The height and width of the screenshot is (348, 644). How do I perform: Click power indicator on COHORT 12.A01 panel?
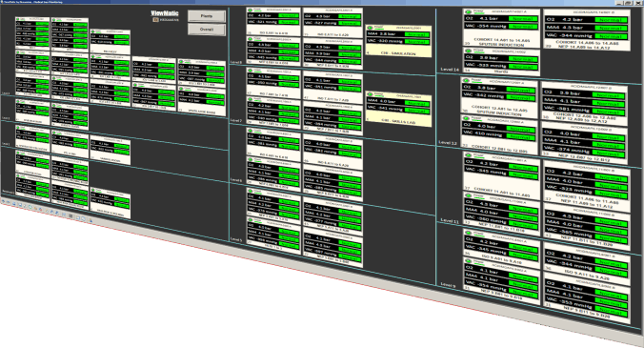[467, 80]
